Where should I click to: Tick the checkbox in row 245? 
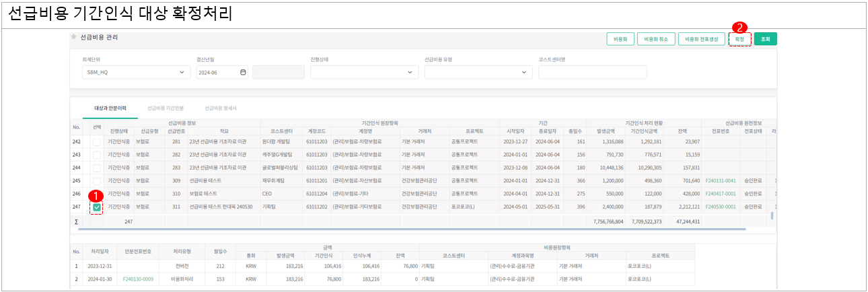coord(98,181)
